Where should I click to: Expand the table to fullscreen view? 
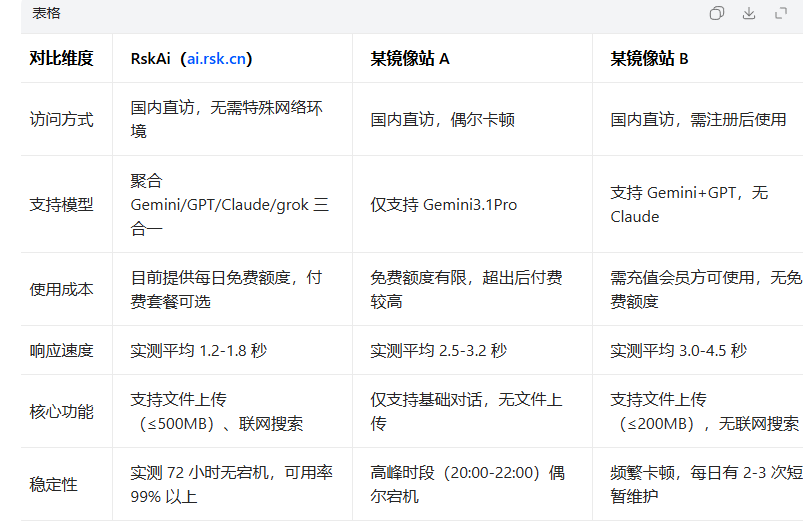780,13
